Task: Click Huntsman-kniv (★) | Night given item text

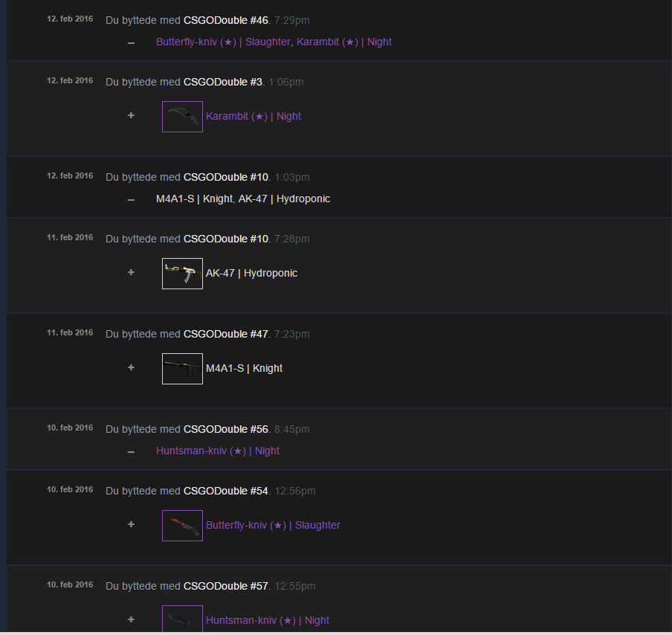Action: (x=218, y=451)
